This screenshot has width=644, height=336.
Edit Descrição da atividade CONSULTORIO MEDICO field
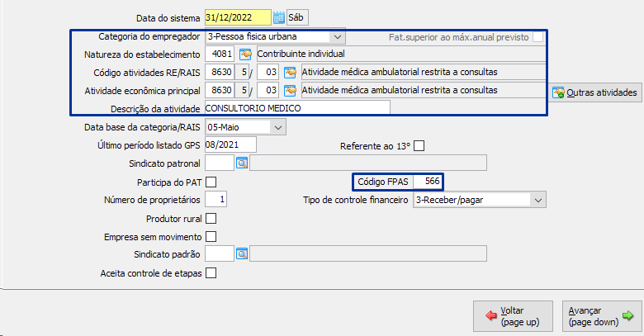coord(297,108)
